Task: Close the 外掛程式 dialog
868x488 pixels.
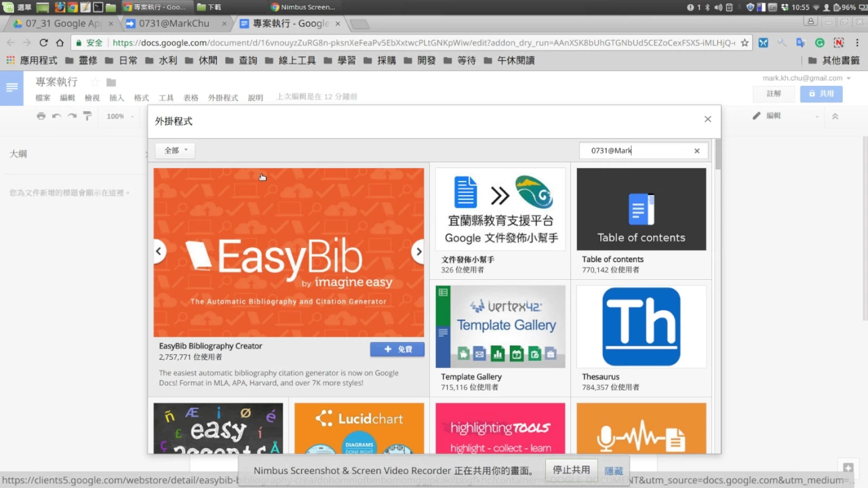Action: [x=707, y=119]
